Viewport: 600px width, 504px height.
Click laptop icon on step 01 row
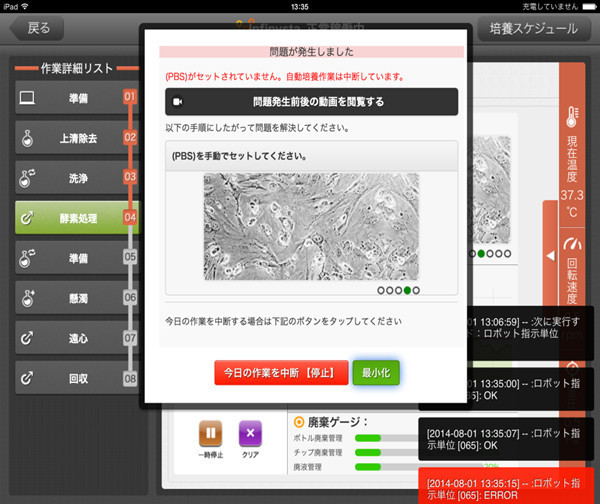click(x=27, y=98)
